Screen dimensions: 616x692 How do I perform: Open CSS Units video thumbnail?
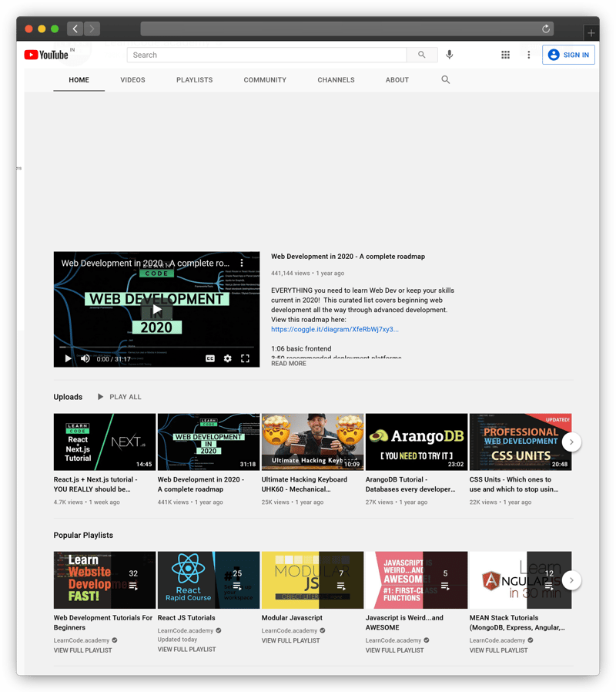pos(521,442)
